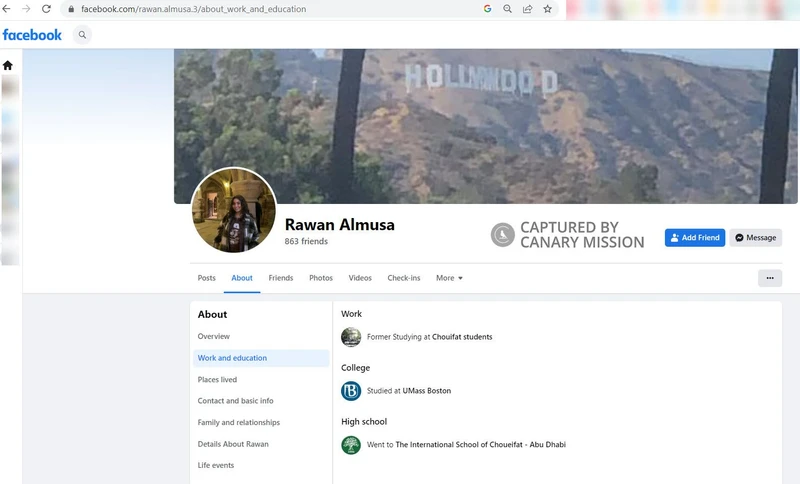Open the three-dot profile options button

click(x=770, y=278)
